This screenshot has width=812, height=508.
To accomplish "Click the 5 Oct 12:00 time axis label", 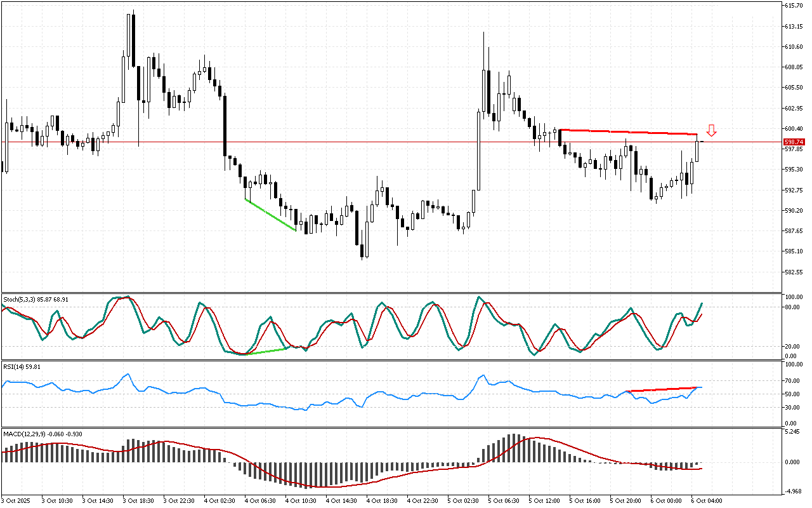I will (544, 500).
